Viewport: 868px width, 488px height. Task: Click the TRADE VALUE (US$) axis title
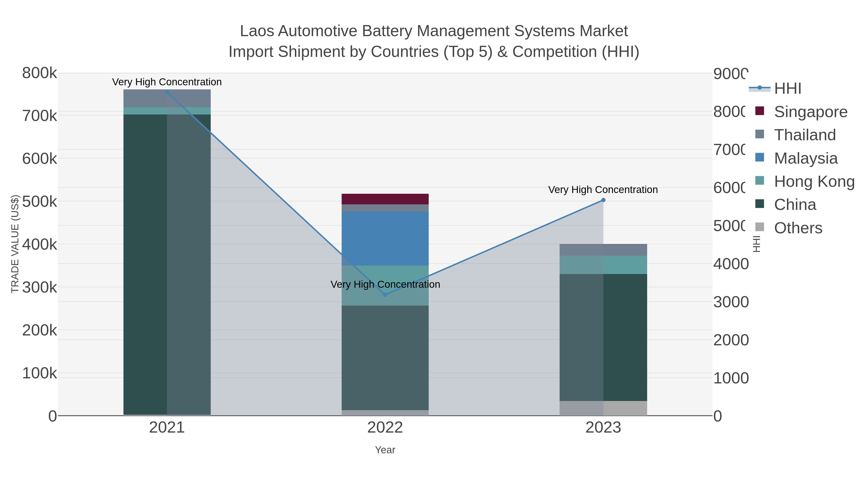coord(15,244)
